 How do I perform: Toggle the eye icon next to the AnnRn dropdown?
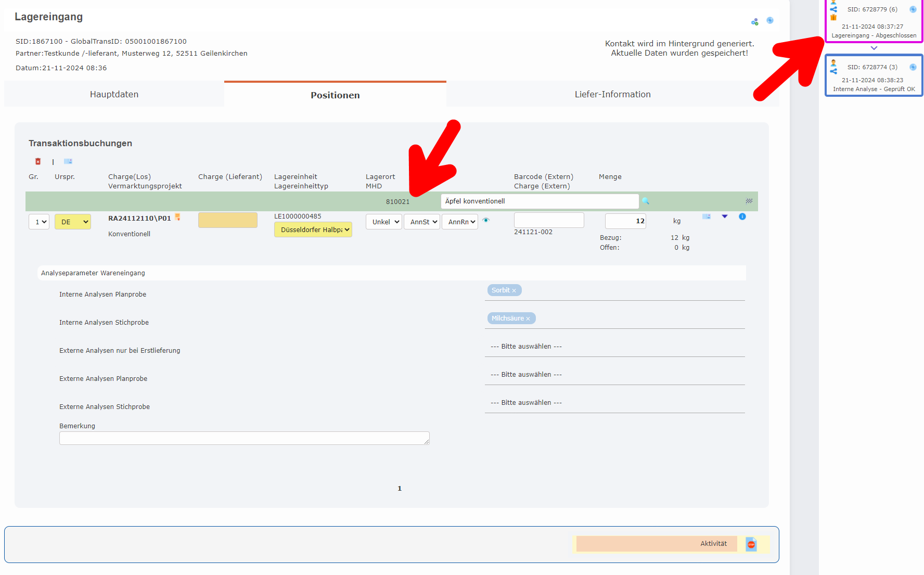click(x=486, y=220)
